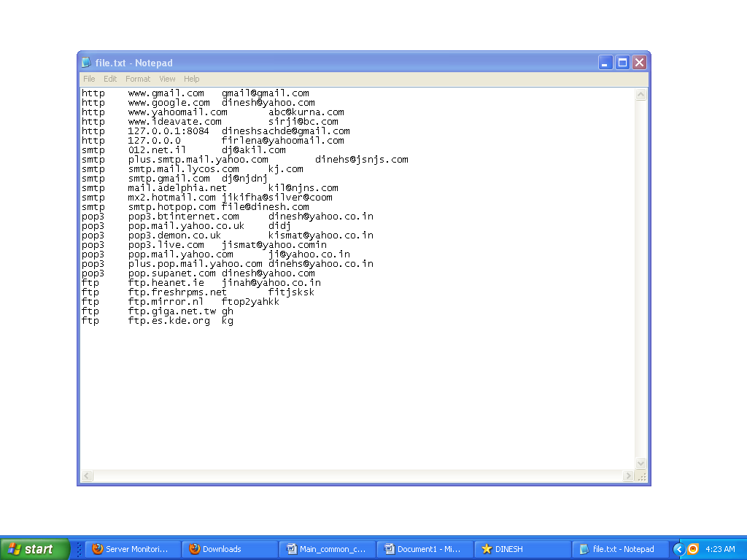Viewport: 747px width, 560px height.
Task: Click text plus.pop.mail.yahoo.com
Action: coord(196,264)
